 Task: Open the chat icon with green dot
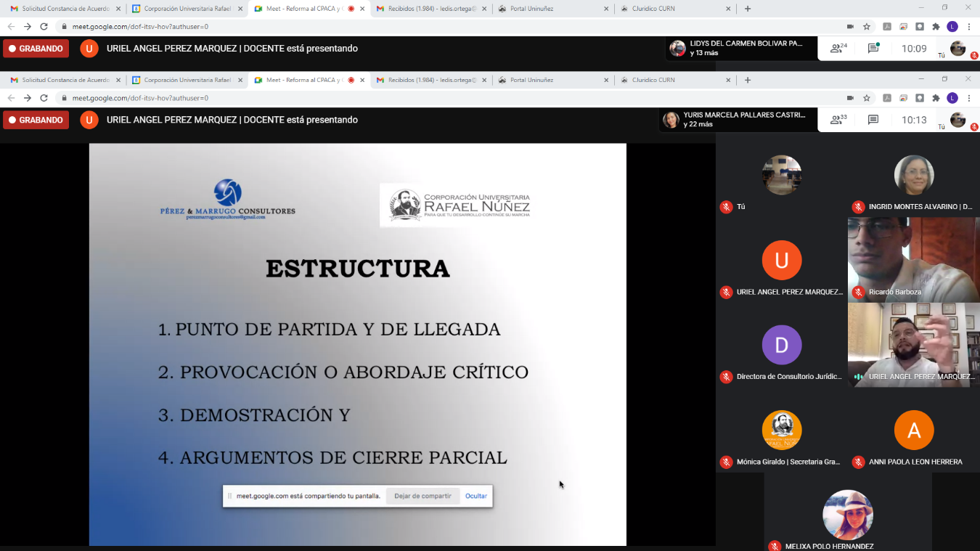[873, 49]
